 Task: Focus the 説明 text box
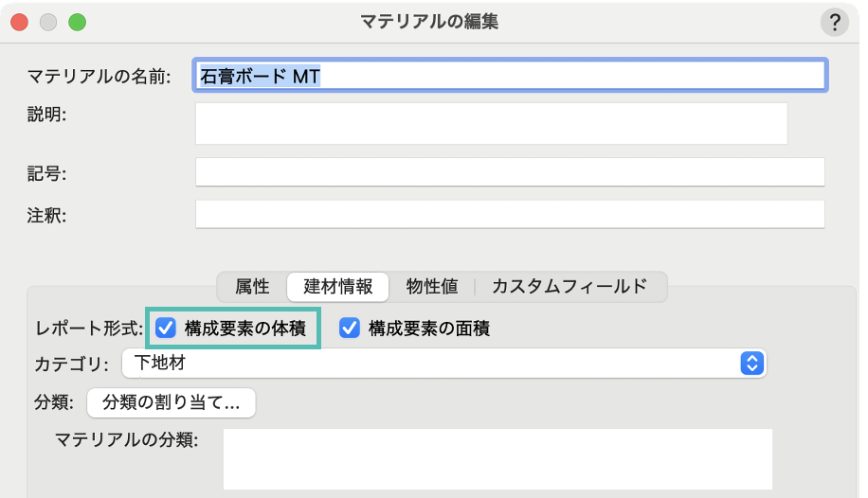(x=491, y=123)
